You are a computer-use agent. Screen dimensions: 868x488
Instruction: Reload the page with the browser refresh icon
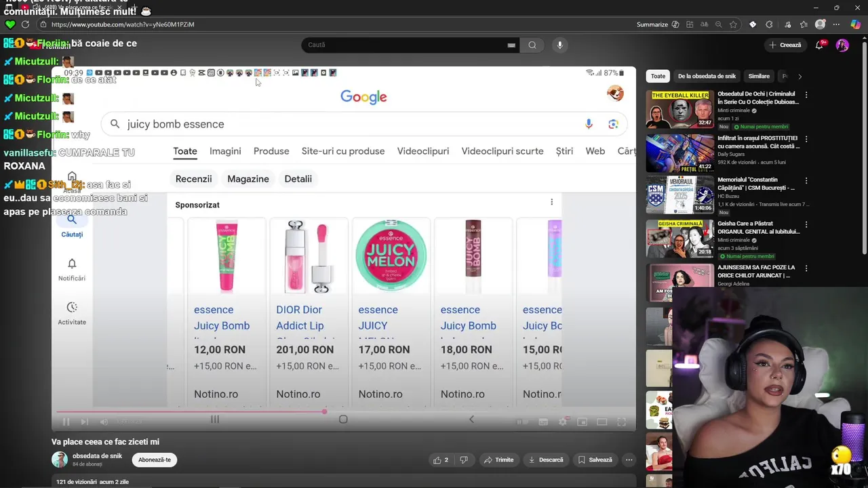click(25, 24)
